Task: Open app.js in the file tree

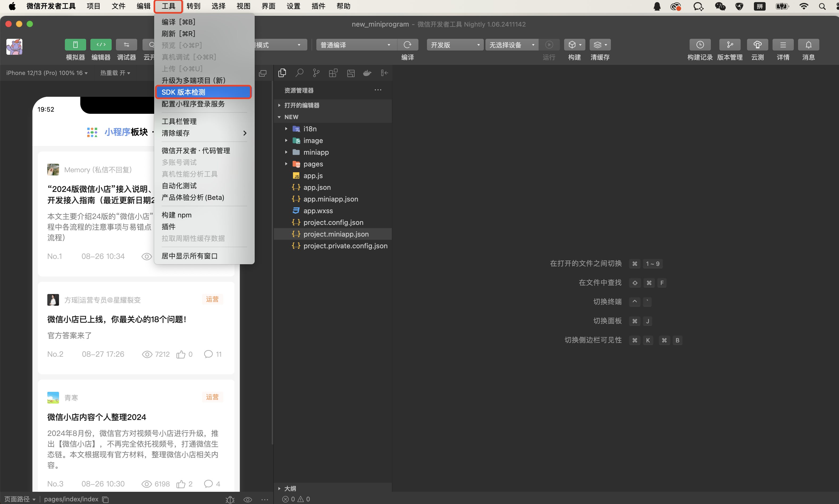Action: point(333,176)
